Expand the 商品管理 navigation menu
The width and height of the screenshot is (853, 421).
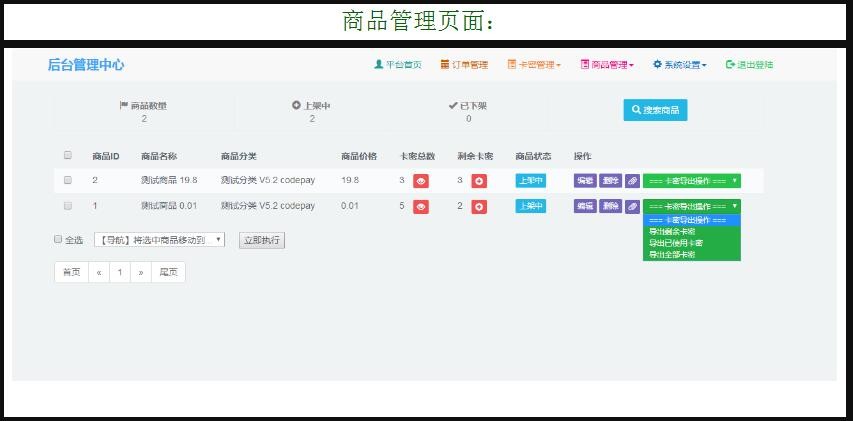pyautogui.click(x=607, y=65)
